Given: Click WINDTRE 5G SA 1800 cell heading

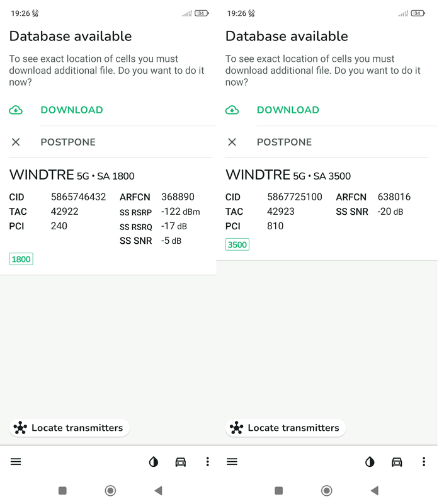Looking at the screenshot, I should coord(72,175).
